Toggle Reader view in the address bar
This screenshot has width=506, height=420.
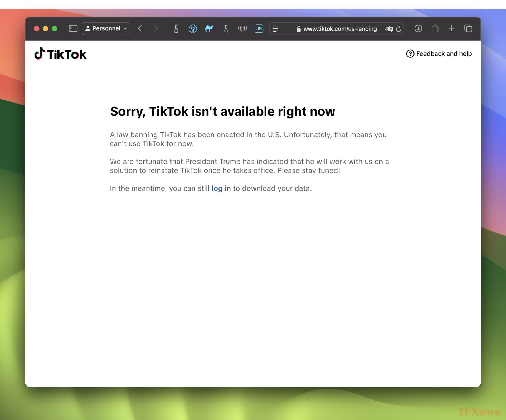pyautogui.click(x=275, y=28)
